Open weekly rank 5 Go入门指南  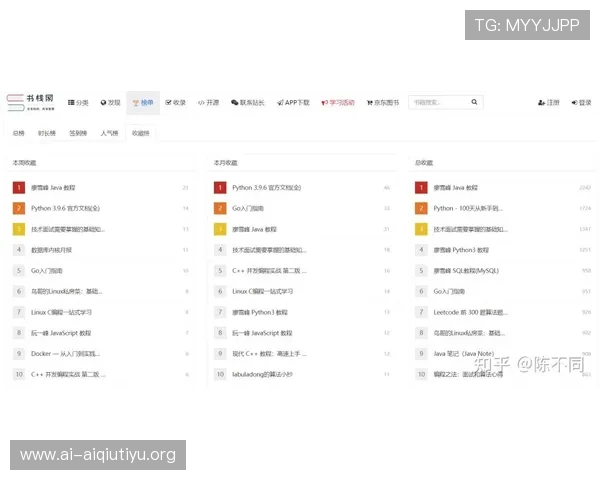47,271
